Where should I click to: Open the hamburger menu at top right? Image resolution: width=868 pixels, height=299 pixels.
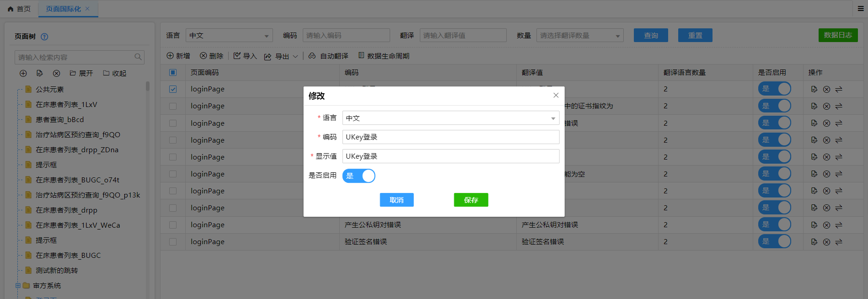[860, 9]
